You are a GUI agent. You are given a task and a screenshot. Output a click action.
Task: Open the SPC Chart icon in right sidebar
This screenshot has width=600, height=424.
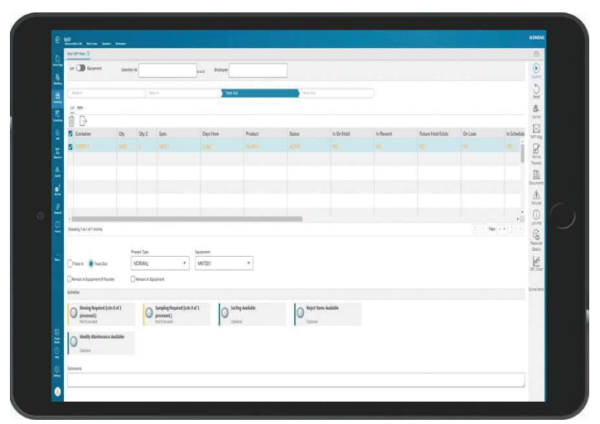[x=536, y=261]
